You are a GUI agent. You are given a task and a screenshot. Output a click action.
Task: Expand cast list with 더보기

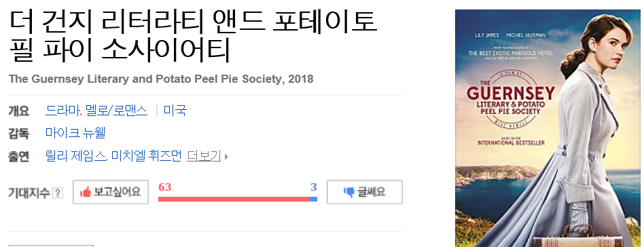pyautogui.click(x=204, y=156)
